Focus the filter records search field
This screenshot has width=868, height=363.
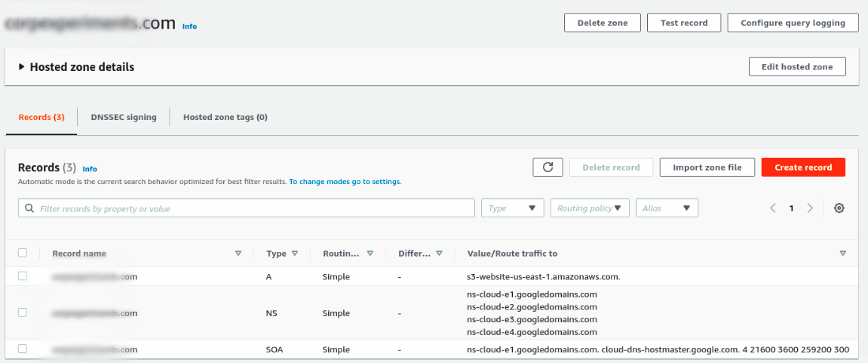point(247,208)
